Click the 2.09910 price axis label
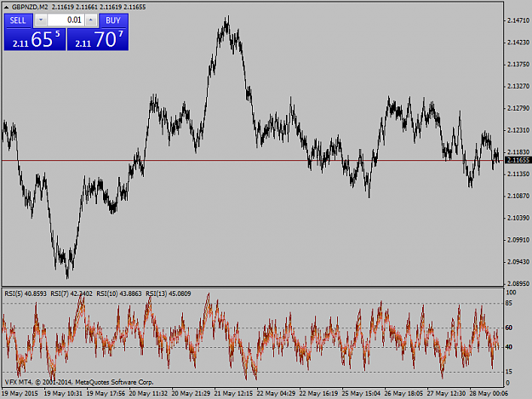The height and width of the screenshot is (399, 532). 518,240
